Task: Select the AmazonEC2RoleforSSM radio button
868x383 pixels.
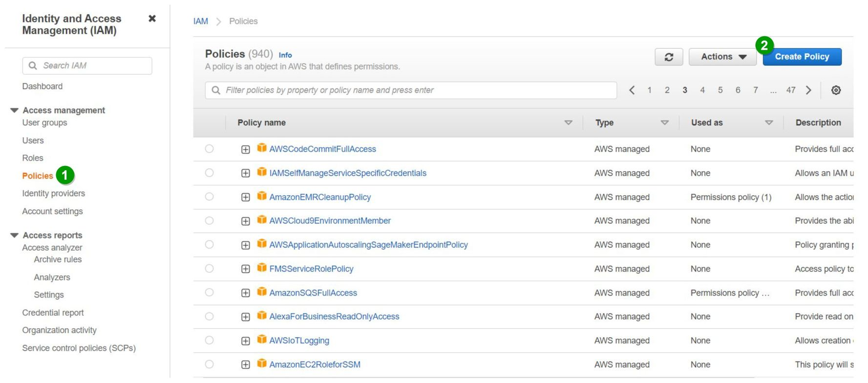Action: tap(209, 364)
